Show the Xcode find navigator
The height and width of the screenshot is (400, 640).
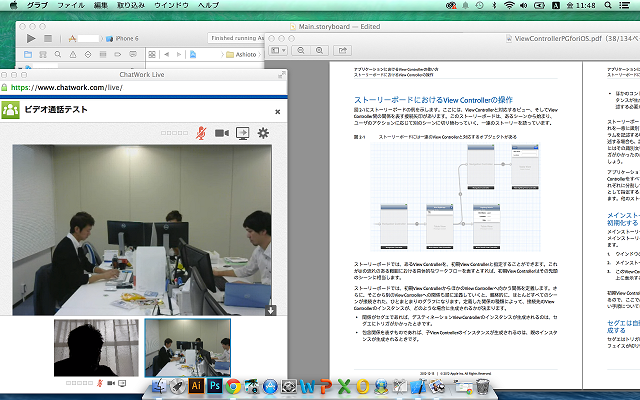coord(58,54)
